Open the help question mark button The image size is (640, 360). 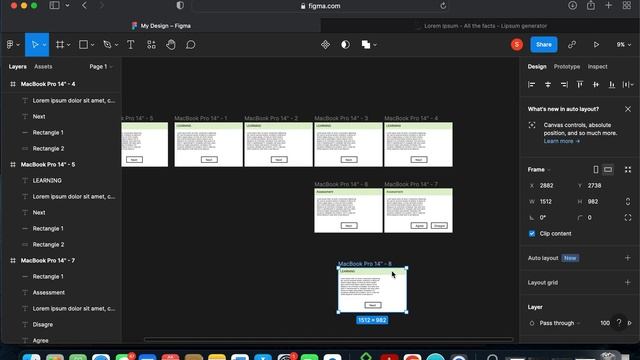coord(619,322)
